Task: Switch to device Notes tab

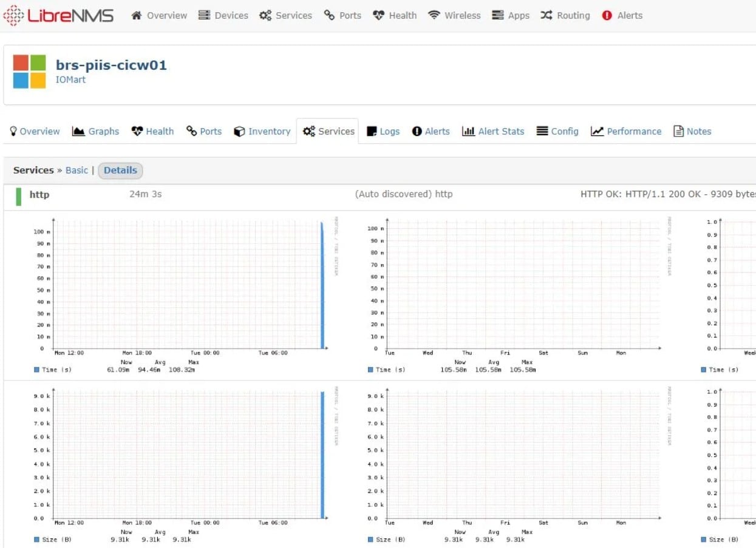Action: (x=692, y=131)
